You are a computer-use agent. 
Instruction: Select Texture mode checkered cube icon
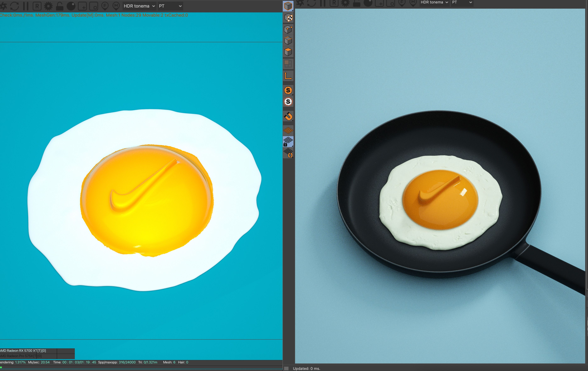pos(288,18)
